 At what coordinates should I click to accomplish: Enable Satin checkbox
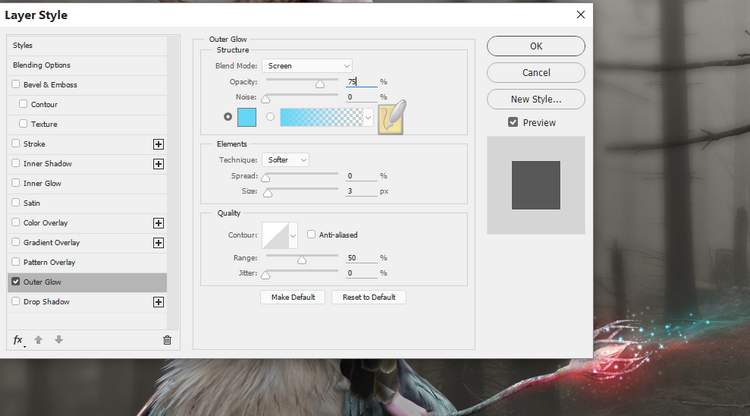coord(16,202)
